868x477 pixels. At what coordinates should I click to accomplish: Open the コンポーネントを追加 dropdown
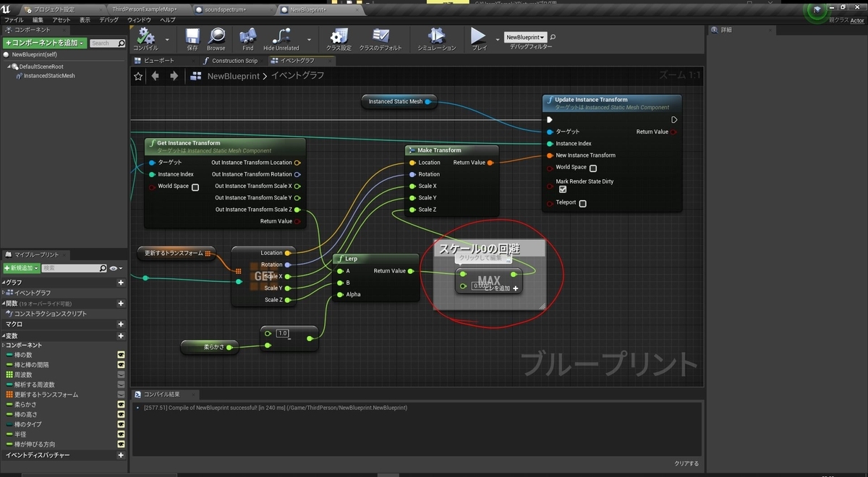pos(45,43)
